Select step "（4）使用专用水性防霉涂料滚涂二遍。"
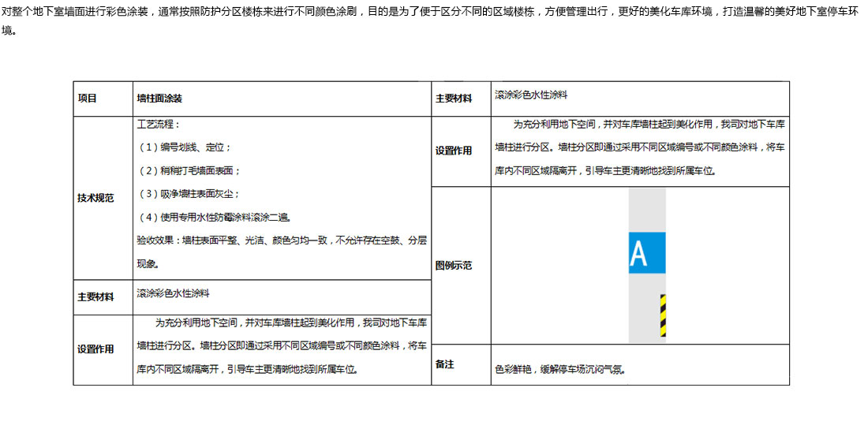868x425 pixels. pyautogui.click(x=214, y=218)
